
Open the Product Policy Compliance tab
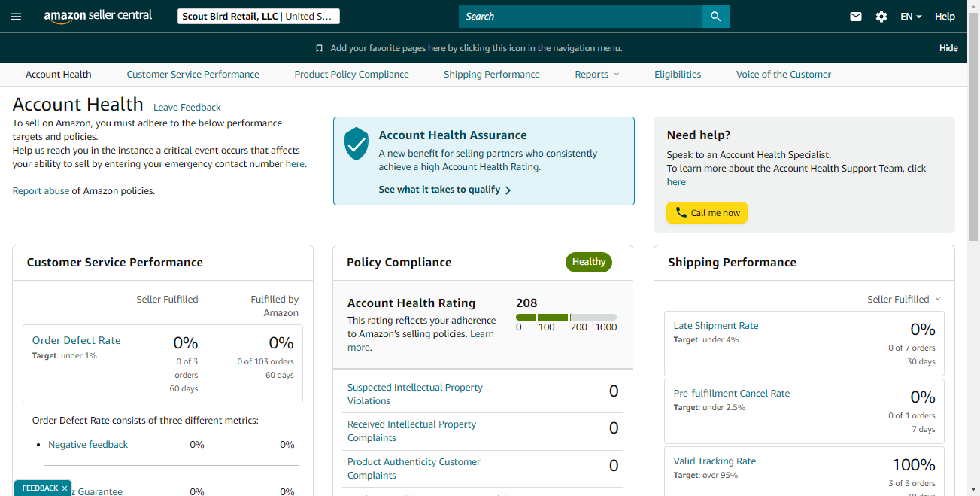(352, 74)
